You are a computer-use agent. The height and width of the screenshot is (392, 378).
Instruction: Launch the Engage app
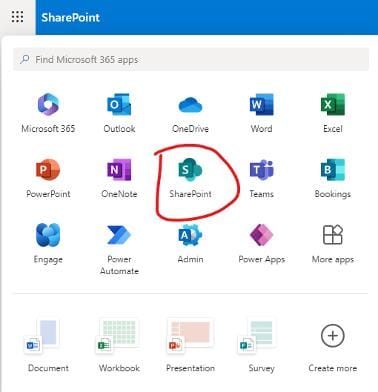click(48, 244)
